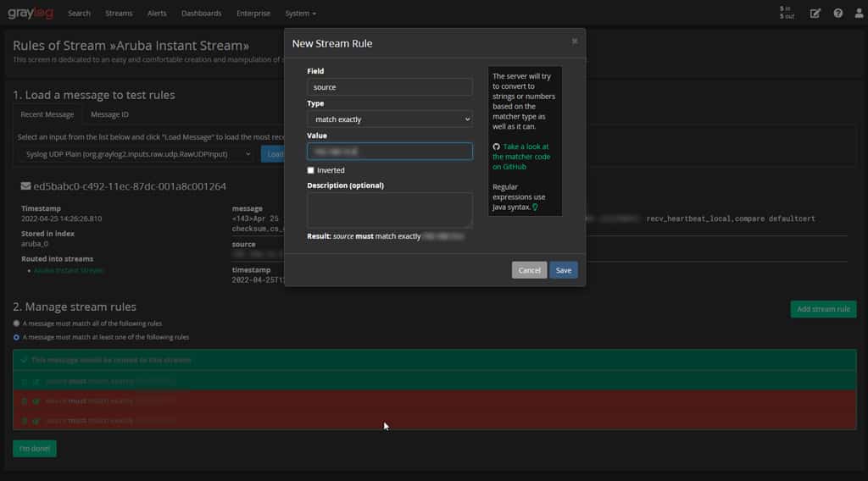Expand the System dropdown menu
This screenshot has height=481, width=868.
coord(301,14)
